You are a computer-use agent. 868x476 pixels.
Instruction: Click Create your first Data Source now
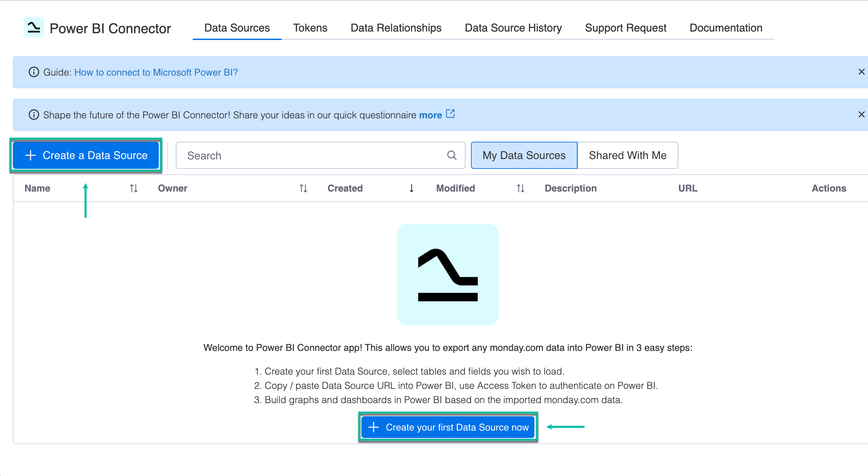pos(447,427)
